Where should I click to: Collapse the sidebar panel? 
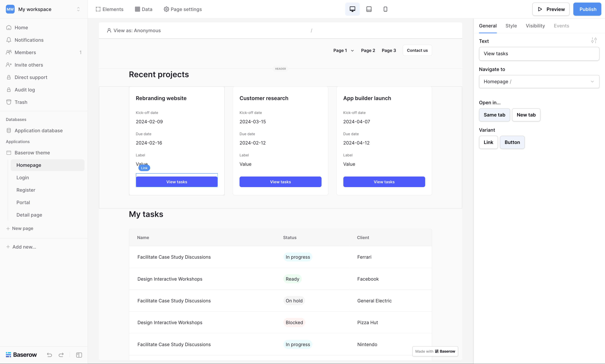(79, 355)
